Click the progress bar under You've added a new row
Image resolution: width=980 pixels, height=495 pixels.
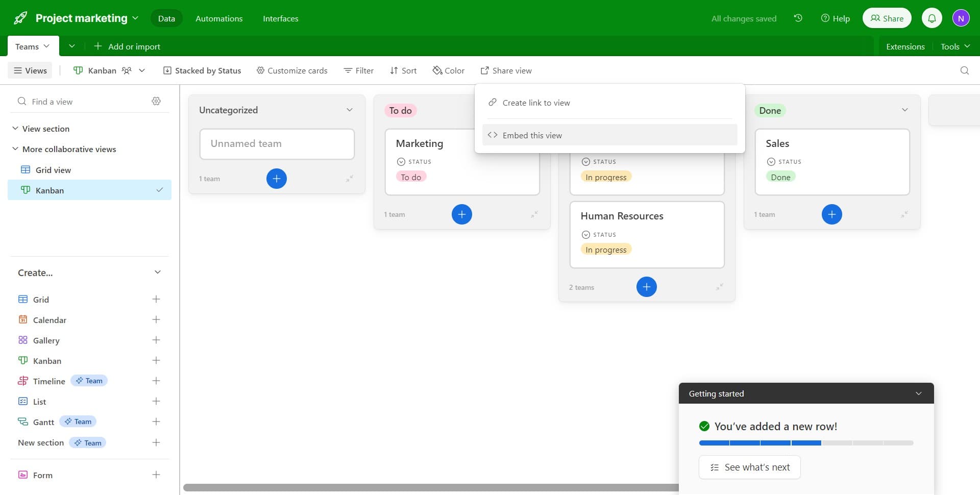pos(805,443)
